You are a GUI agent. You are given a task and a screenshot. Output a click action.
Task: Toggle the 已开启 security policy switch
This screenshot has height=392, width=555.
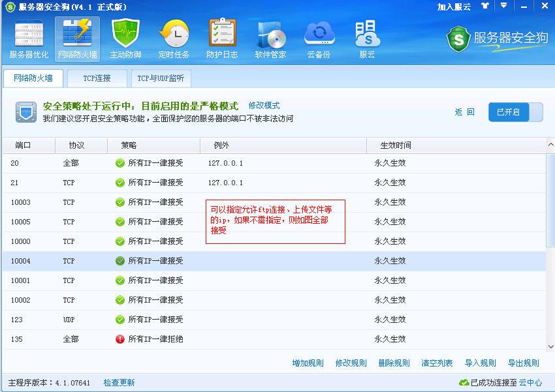click(515, 112)
